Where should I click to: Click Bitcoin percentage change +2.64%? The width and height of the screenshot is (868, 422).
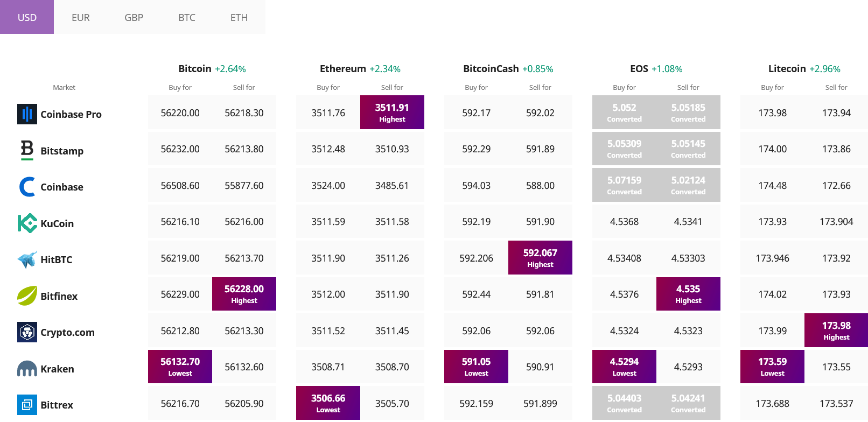click(x=230, y=69)
